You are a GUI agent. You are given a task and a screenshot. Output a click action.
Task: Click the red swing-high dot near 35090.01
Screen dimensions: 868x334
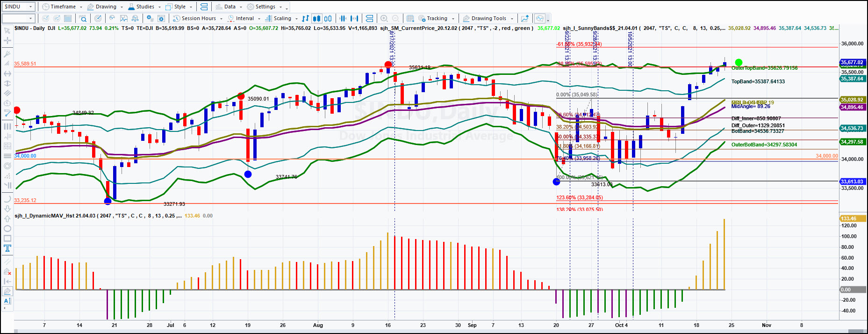[241, 96]
